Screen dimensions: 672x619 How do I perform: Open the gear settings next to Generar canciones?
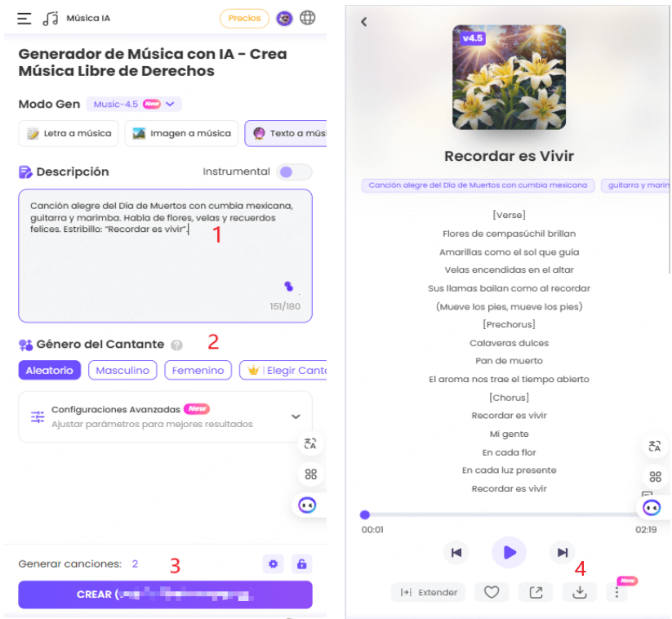click(x=274, y=563)
